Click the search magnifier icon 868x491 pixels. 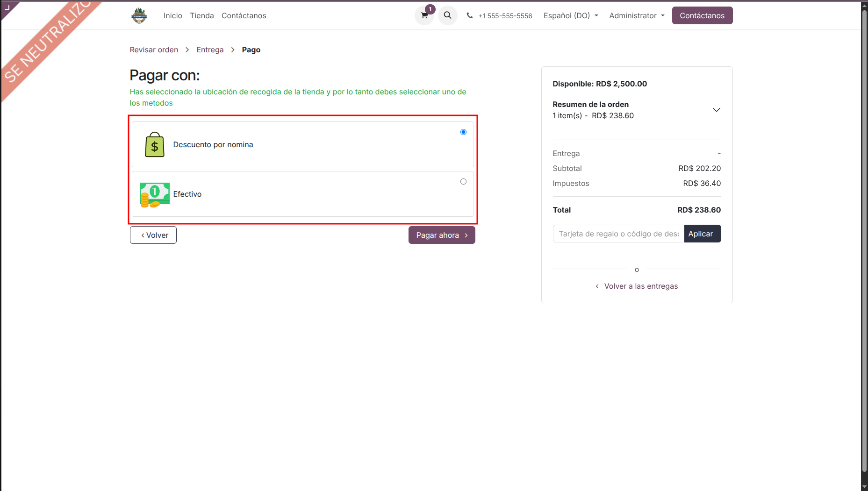tap(447, 15)
